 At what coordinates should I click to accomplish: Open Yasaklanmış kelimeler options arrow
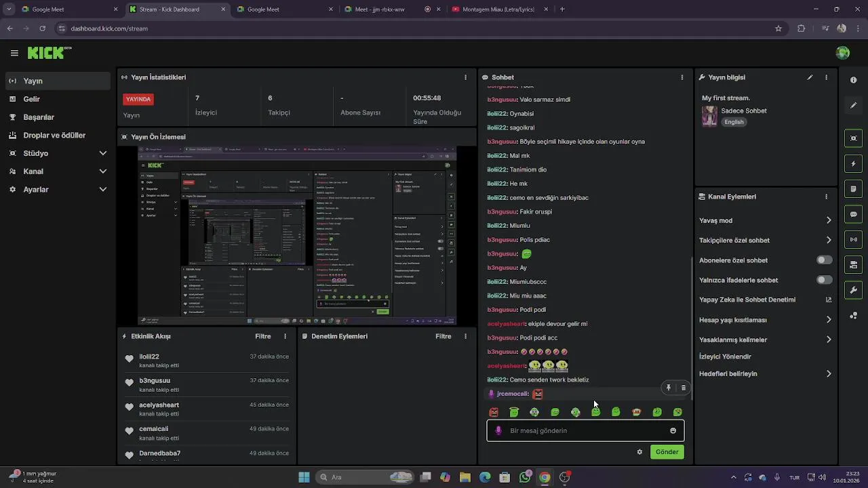[829, 340]
